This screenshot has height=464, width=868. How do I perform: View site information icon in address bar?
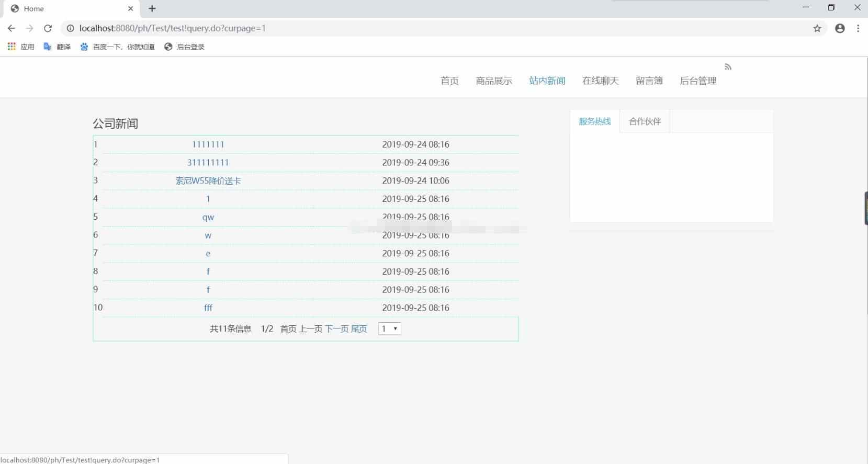click(x=70, y=28)
